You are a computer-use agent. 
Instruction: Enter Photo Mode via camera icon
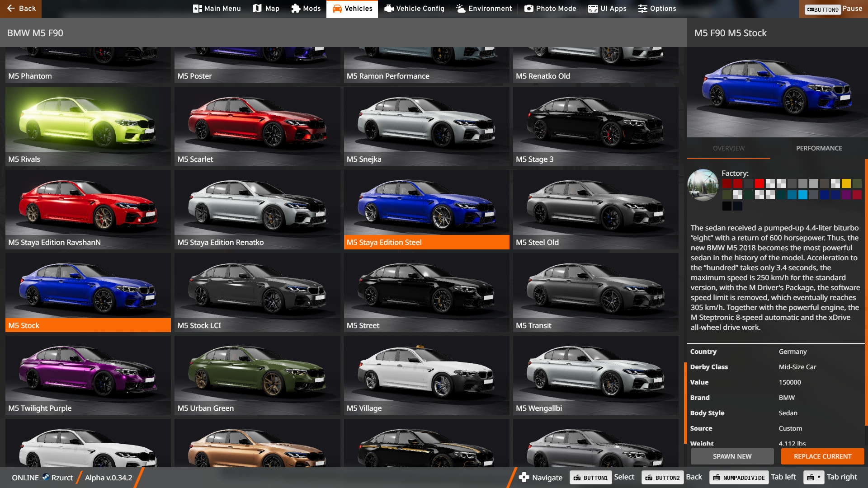[550, 9]
